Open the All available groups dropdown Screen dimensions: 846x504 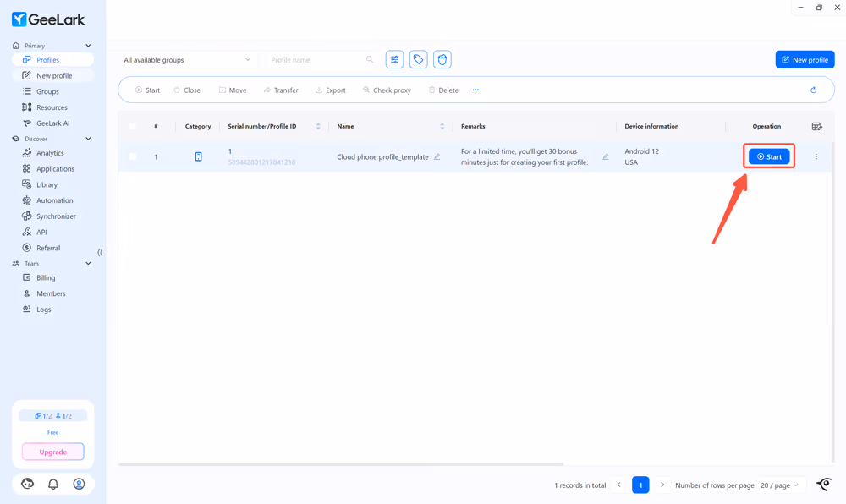point(186,59)
